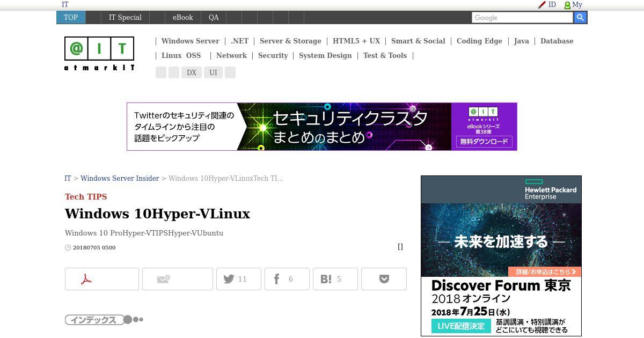The height and width of the screenshot is (338, 644).
Task: Click IT link in top-left corner
Action: coord(65,4)
